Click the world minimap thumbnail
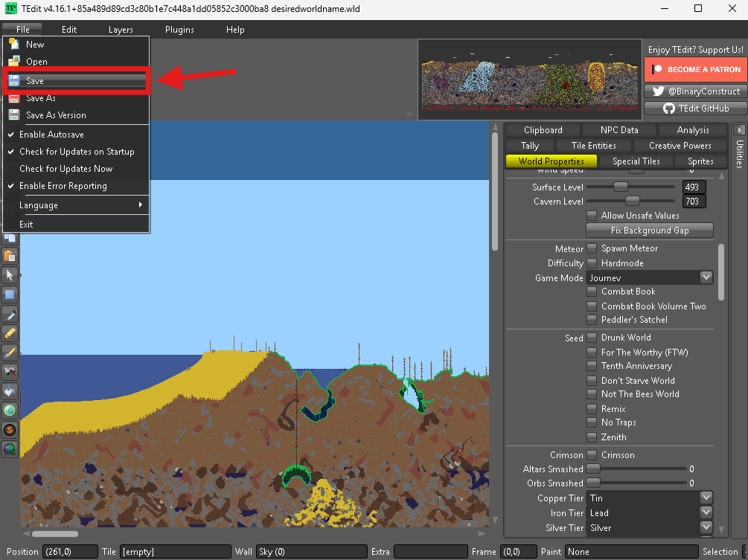 click(529, 79)
